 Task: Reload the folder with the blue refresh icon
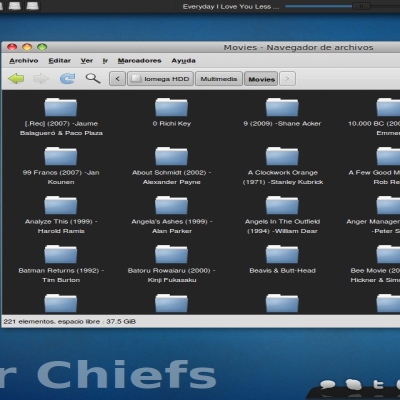[x=67, y=79]
